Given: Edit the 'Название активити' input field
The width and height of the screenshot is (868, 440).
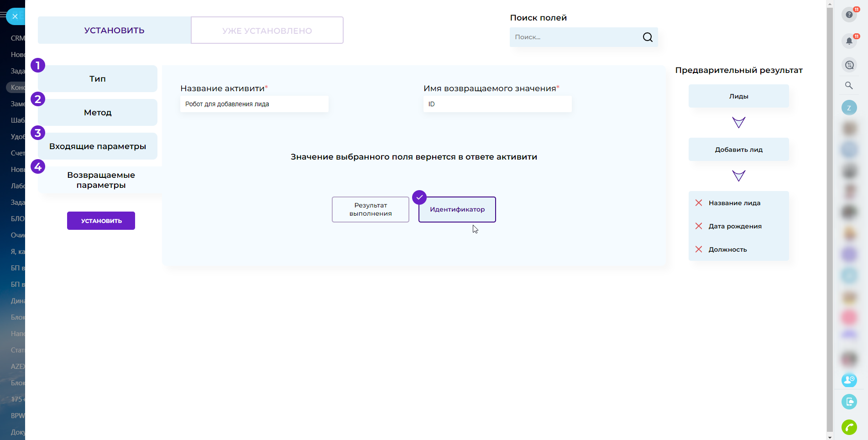Looking at the screenshot, I should 254,104.
